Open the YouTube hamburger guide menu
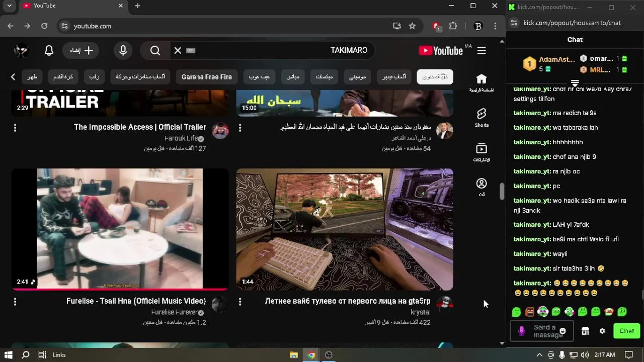 [481, 50]
